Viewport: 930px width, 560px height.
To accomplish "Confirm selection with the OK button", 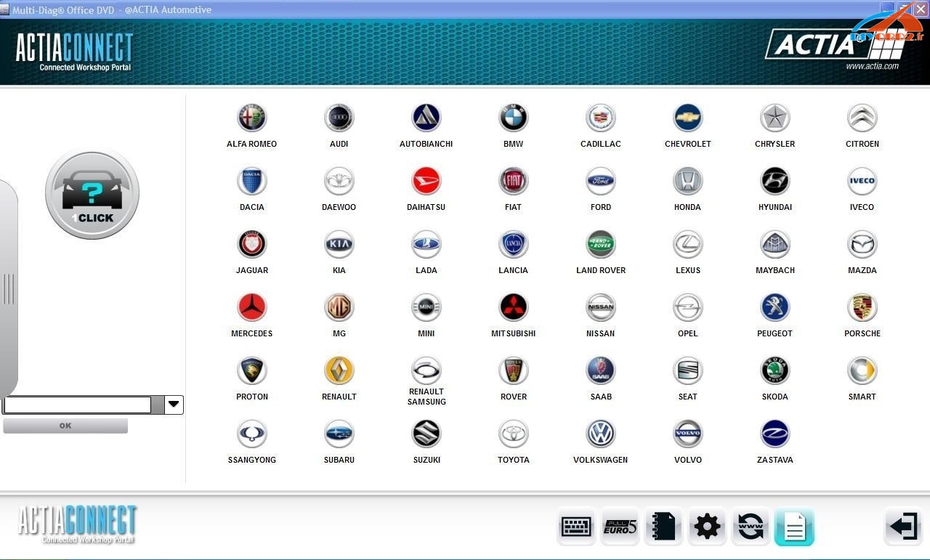I will coord(65,426).
